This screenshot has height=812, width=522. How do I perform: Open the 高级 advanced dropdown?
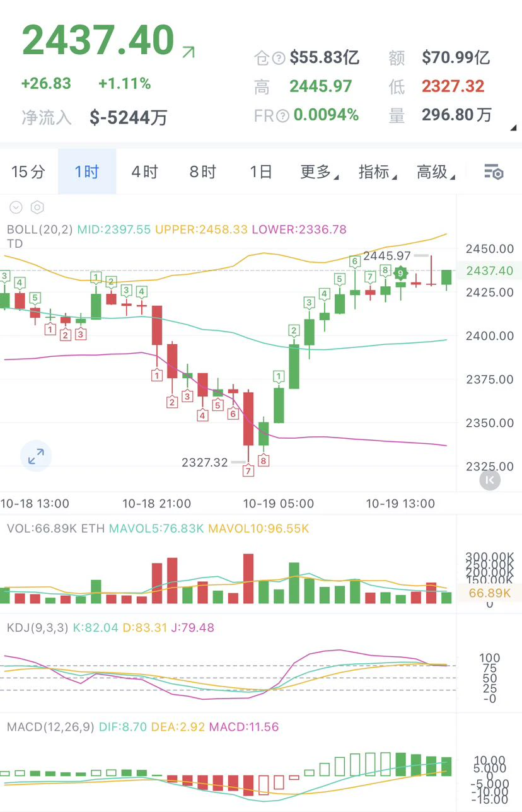click(436, 171)
